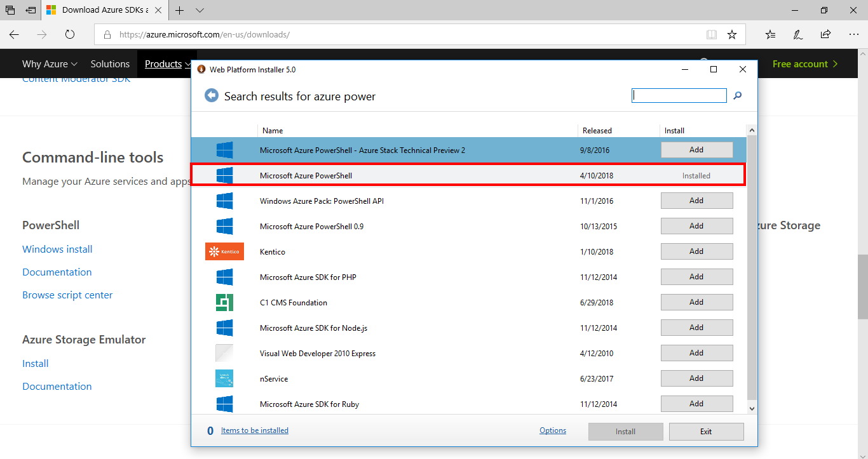Click the Released column header
The image size is (868, 459).
point(597,131)
